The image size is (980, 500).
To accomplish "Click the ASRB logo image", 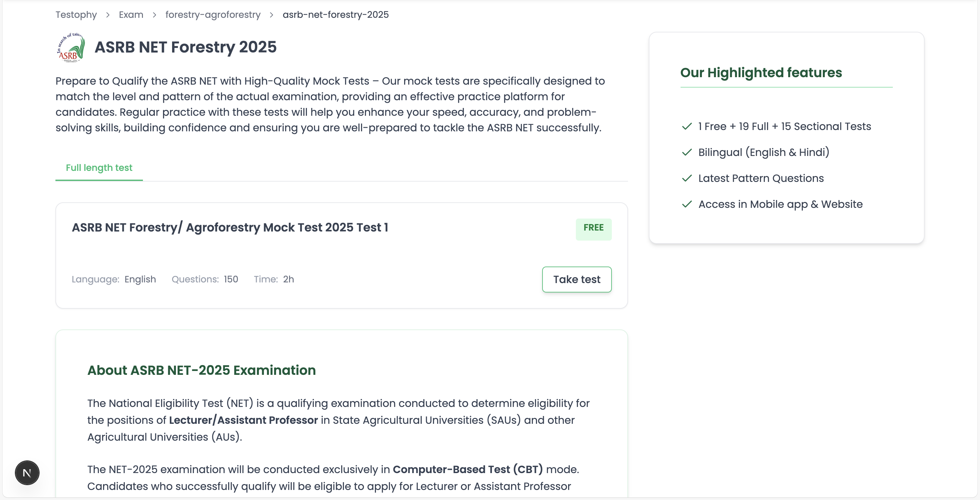I will click(x=71, y=48).
